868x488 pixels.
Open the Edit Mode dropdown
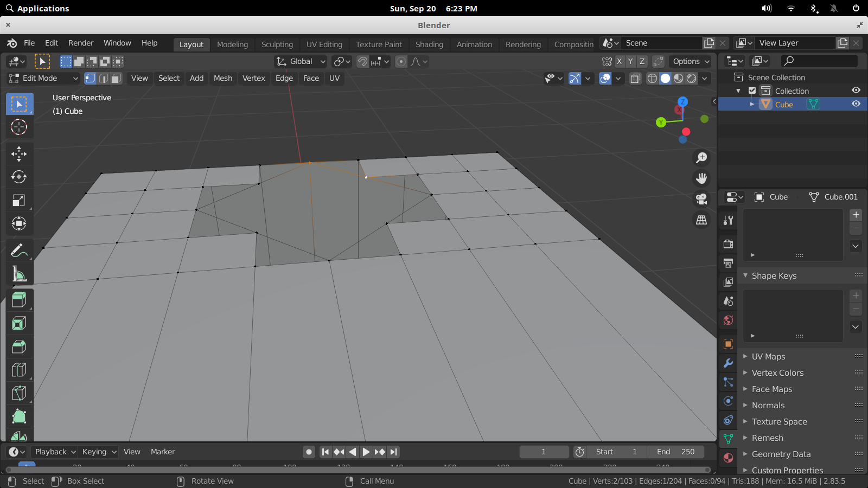(x=43, y=78)
